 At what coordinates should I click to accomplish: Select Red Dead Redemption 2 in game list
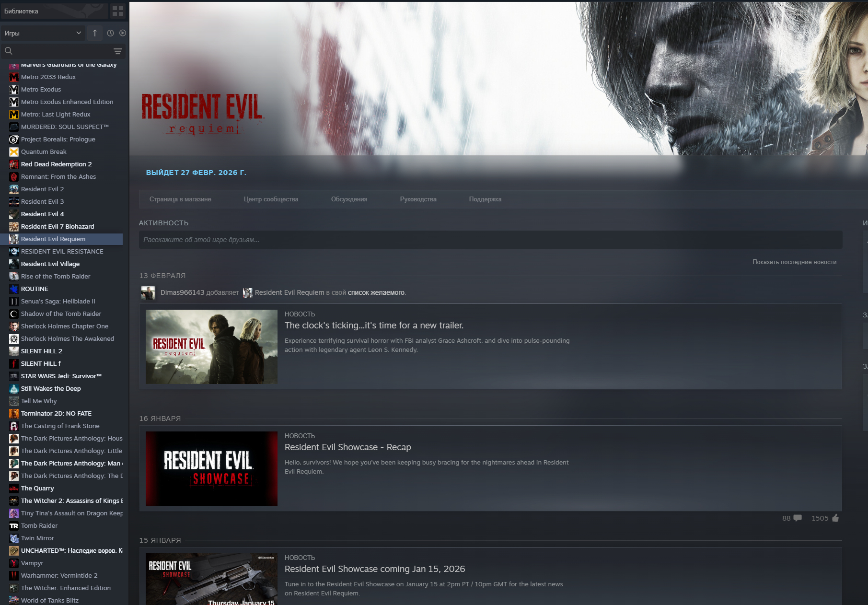[56, 164]
